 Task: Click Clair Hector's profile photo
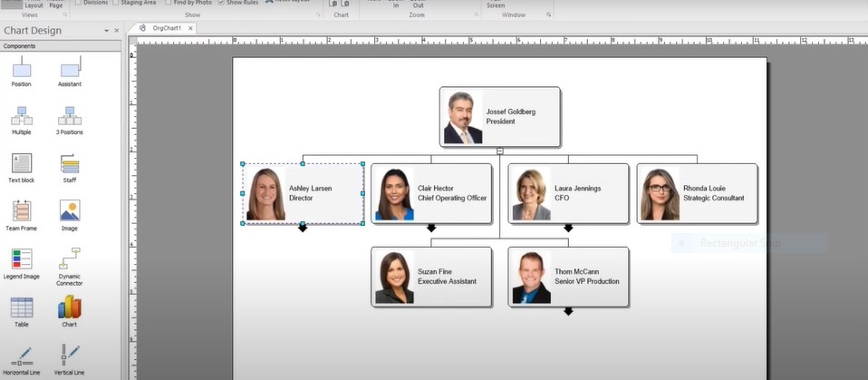(394, 194)
